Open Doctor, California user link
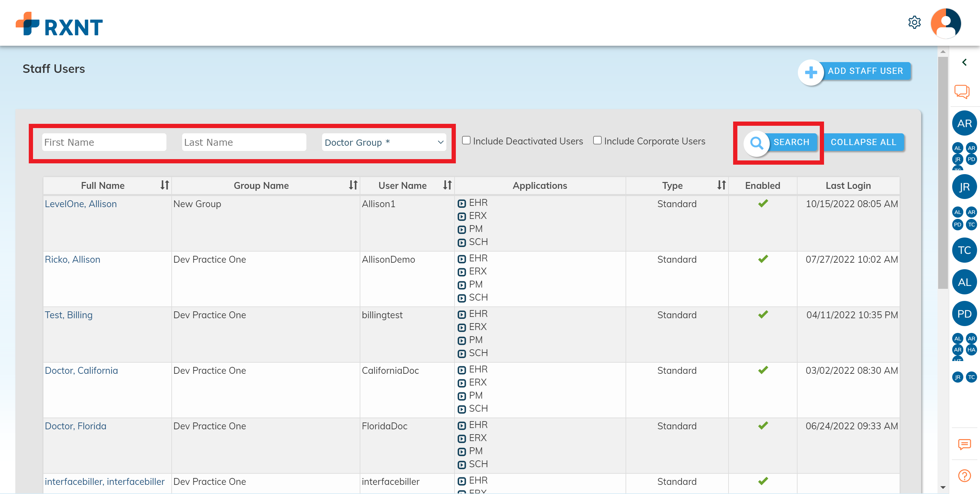The image size is (980, 494). [81, 370]
